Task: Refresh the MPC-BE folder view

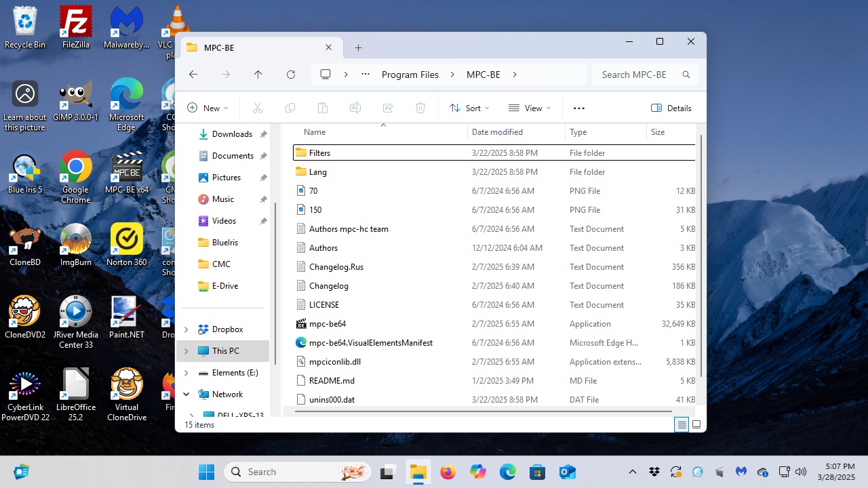Action: (x=291, y=75)
